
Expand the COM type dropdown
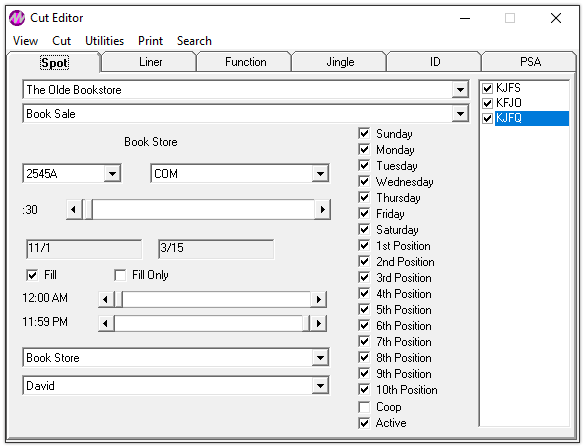320,173
